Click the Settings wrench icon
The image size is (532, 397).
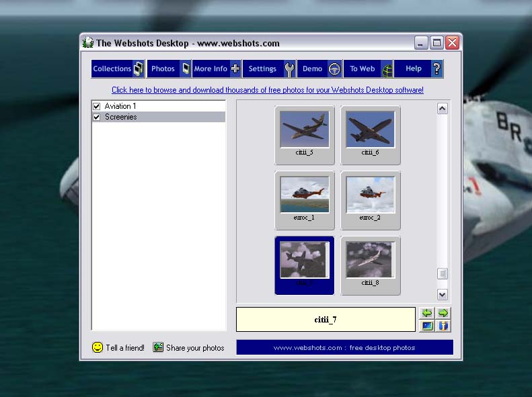pos(289,69)
